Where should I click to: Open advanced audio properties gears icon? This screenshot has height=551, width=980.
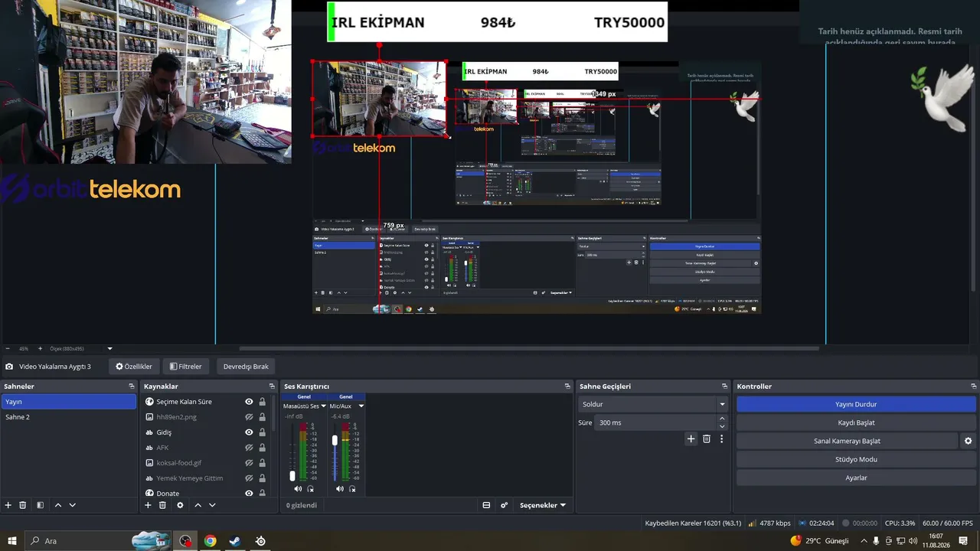tap(504, 505)
